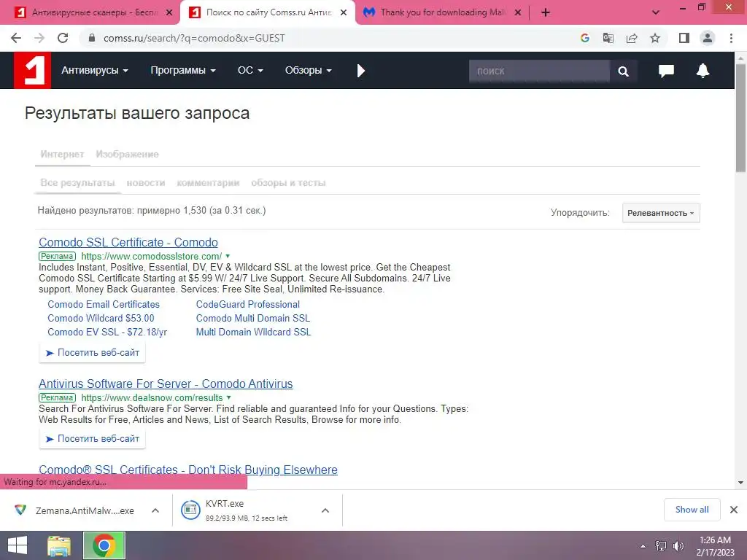The height and width of the screenshot is (560, 747).
Task: Select the новости filter
Action: (x=146, y=183)
